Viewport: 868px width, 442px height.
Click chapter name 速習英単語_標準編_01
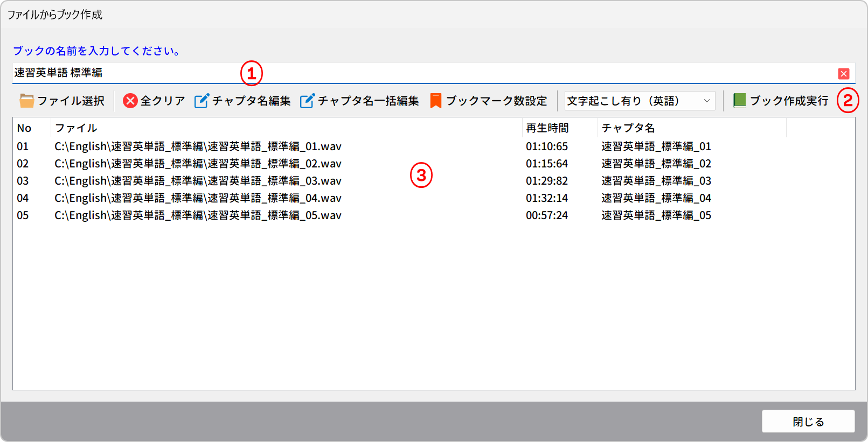(656, 146)
